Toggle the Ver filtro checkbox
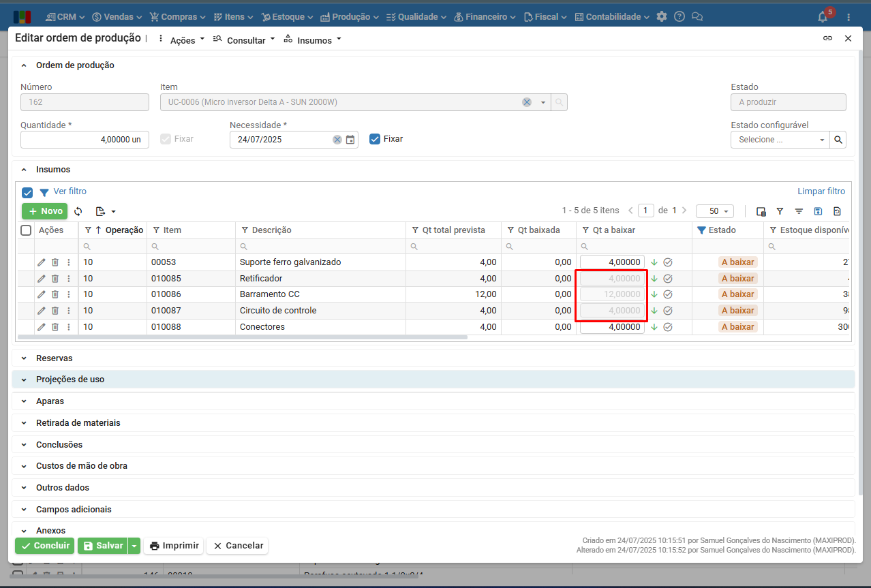This screenshot has height=588, width=871. (x=27, y=192)
